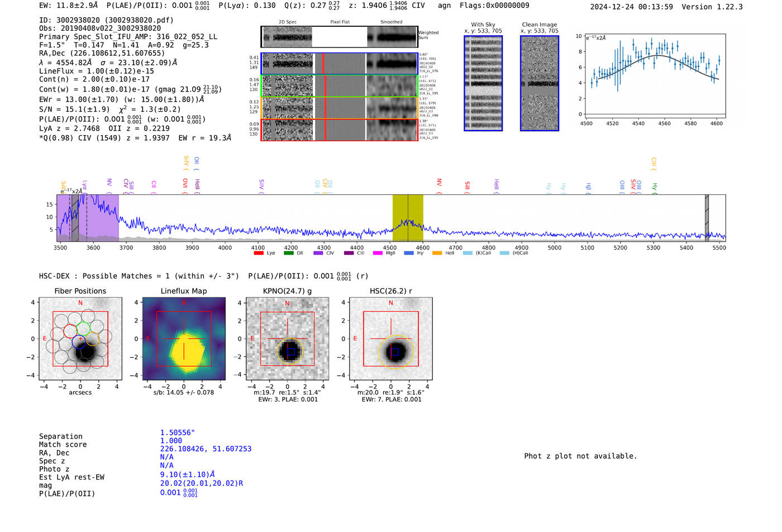Click the blue Hγ legend swatch

pyautogui.click(x=409, y=253)
